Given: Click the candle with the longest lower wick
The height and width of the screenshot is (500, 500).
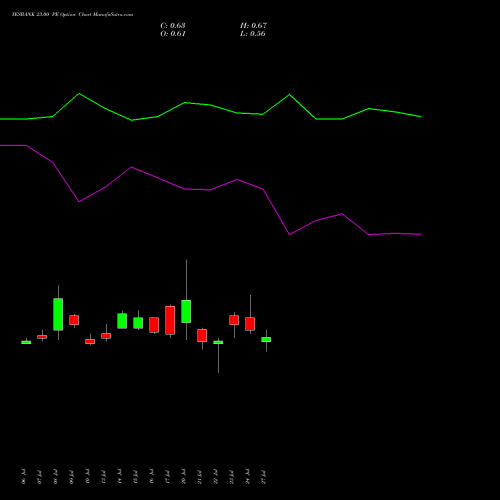Looking at the screenshot, I should (x=218, y=342).
